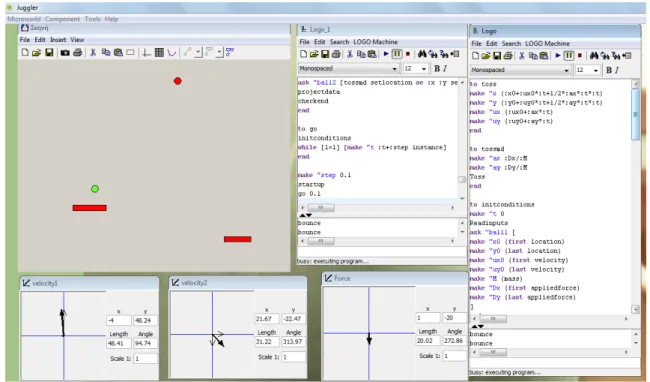Viewport: 650px width, 382px height.
Task: Stop execution in the Logo_1 window
Action: [x=408, y=54]
